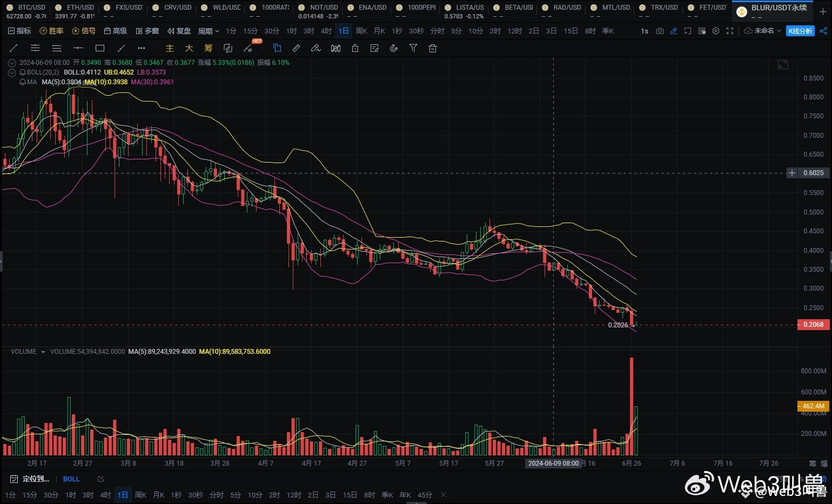This screenshot has width=832, height=504.
Task: Select the trend line drawing tool
Action: [14, 48]
